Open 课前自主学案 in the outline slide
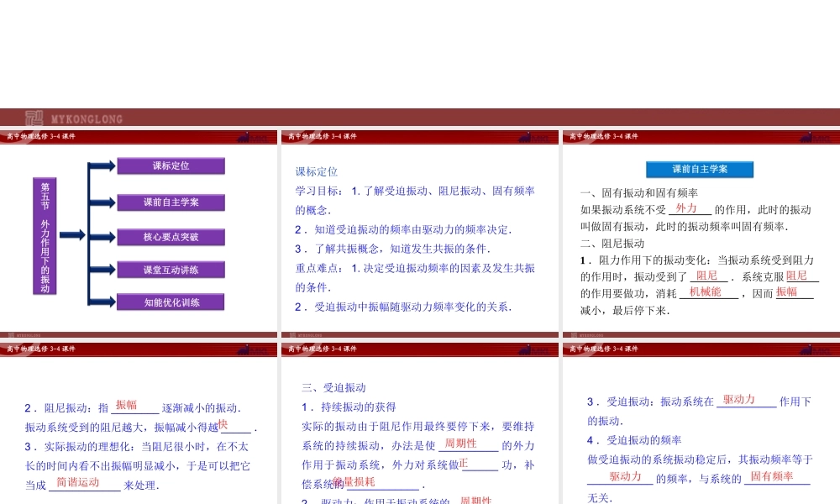 point(171,202)
